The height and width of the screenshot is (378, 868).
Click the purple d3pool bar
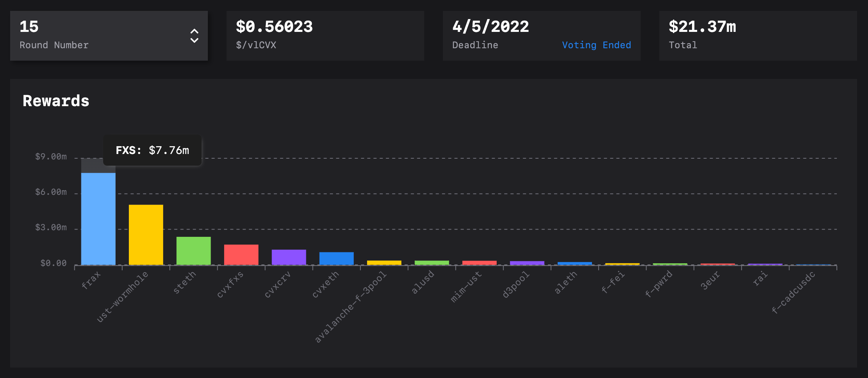click(x=527, y=263)
